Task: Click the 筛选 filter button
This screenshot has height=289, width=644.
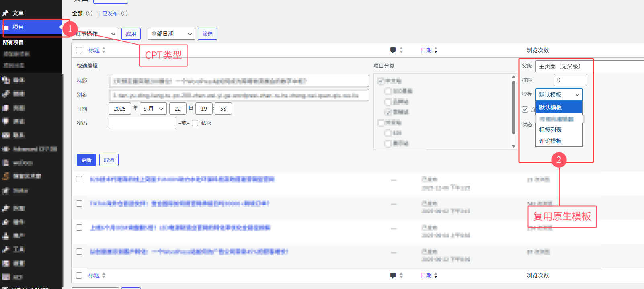Action: pyautogui.click(x=207, y=34)
